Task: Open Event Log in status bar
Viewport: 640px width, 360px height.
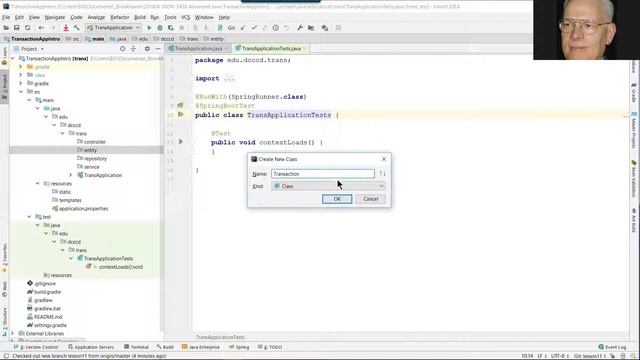Action: point(612,347)
